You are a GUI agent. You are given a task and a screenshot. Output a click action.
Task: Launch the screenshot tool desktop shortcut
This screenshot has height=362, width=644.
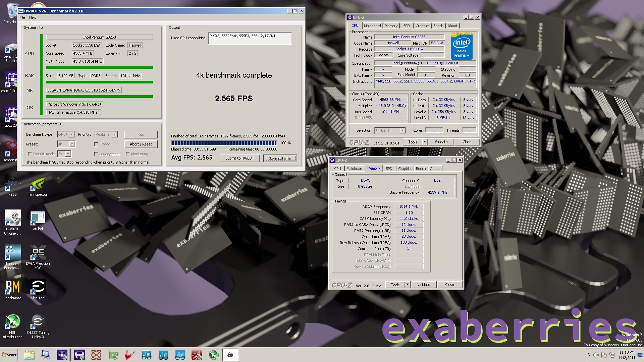[x=10, y=152]
